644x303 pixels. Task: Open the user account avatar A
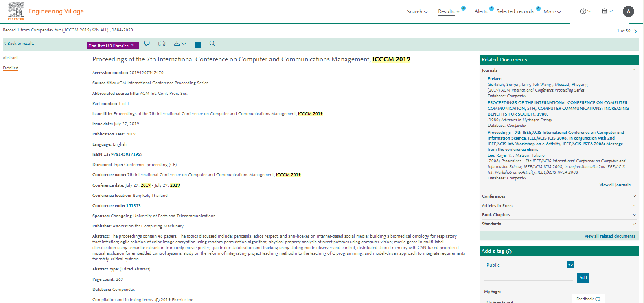tap(629, 11)
